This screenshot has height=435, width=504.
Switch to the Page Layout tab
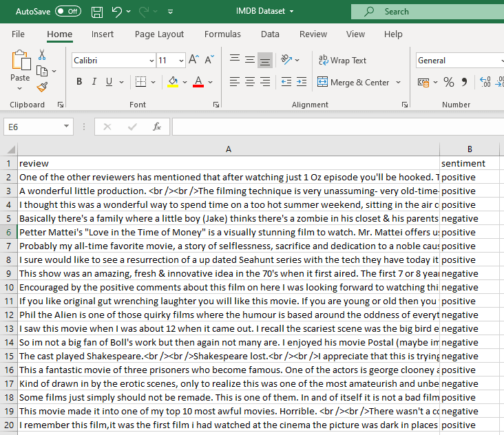pyautogui.click(x=159, y=34)
